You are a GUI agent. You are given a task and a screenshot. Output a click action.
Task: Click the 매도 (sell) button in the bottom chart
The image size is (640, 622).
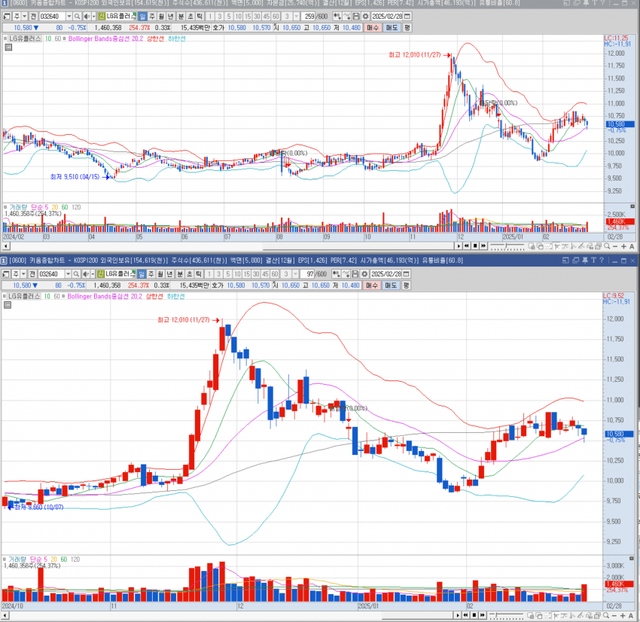[x=390, y=285]
